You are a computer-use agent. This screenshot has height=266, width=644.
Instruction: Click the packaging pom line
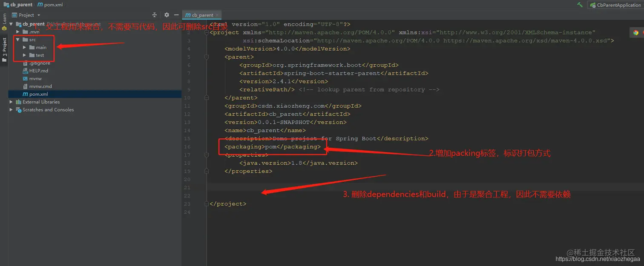click(273, 146)
